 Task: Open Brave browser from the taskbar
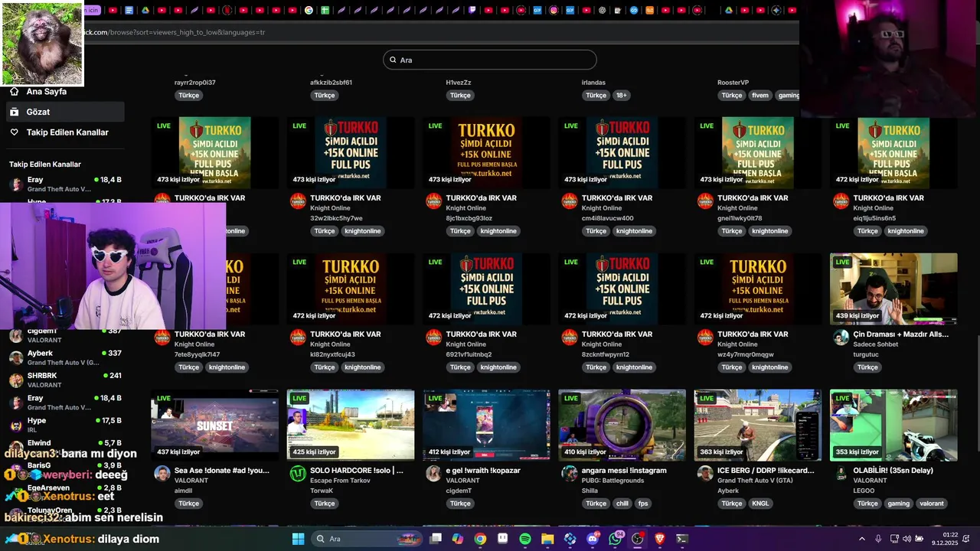pos(660,539)
